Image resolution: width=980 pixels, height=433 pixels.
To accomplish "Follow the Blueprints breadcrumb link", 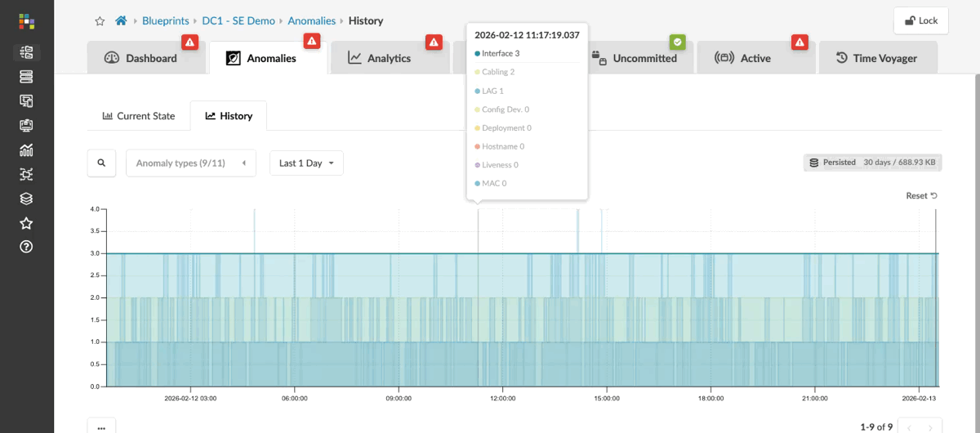I will pyautogui.click(x=166, y=21).
